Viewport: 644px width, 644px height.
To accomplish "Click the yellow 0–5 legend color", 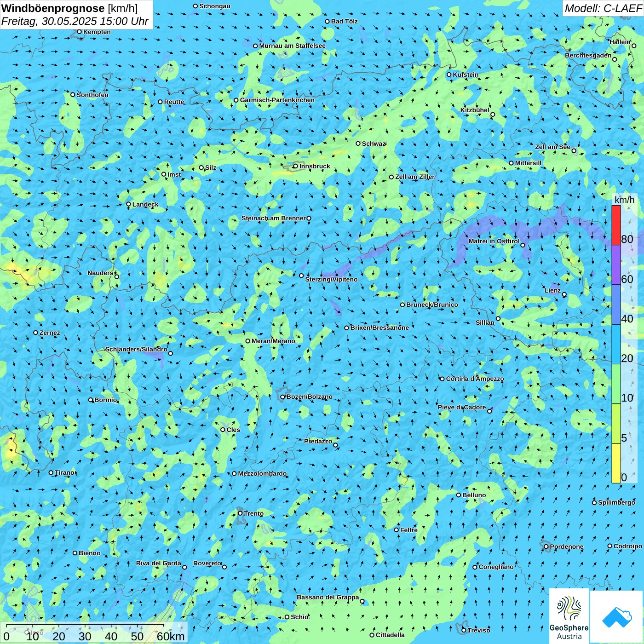I will 616,463.
